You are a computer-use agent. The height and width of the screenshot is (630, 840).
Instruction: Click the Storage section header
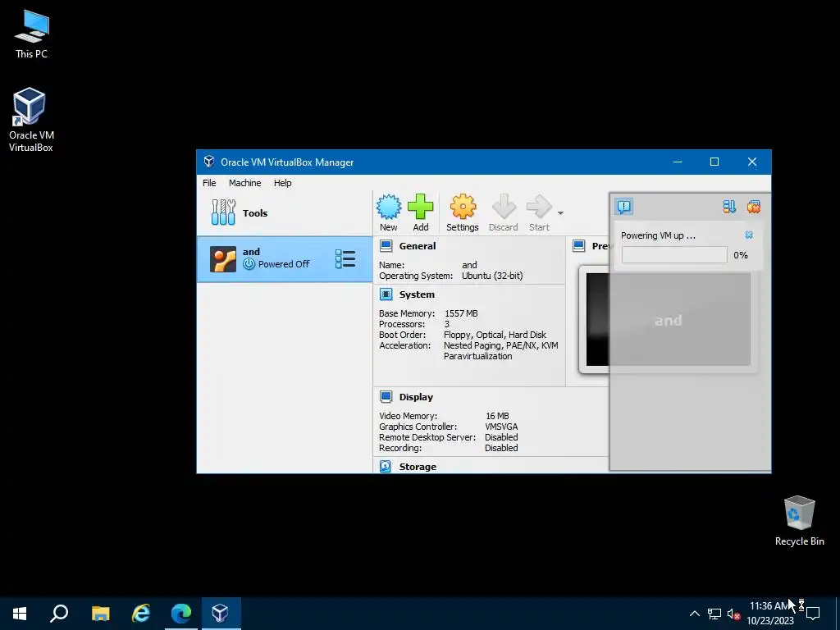[x=418, y=467]
